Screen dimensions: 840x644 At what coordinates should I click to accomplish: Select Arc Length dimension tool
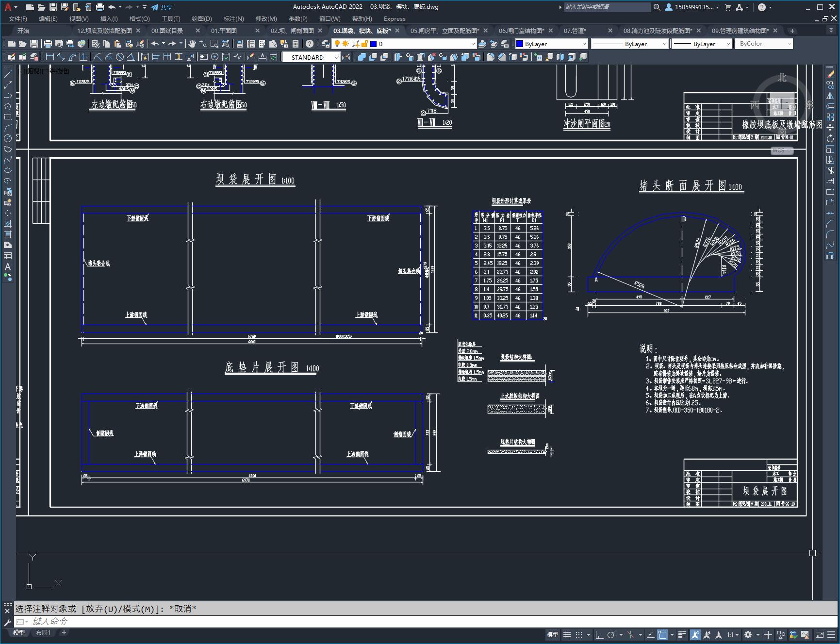click(73, 57)
